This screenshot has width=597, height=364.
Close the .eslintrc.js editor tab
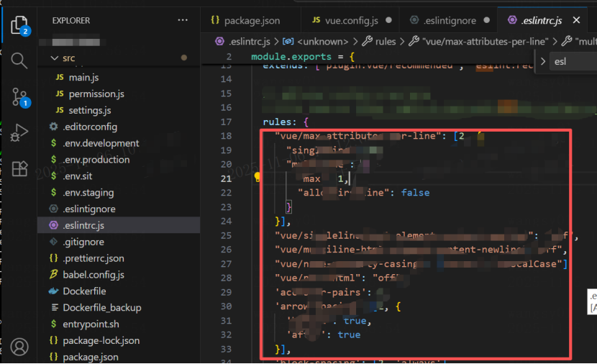[x=576, y=20]
